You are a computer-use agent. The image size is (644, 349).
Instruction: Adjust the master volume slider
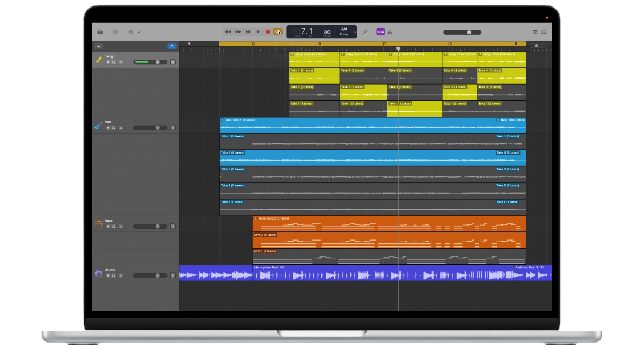pyautogui.click(x=462, y=32)
